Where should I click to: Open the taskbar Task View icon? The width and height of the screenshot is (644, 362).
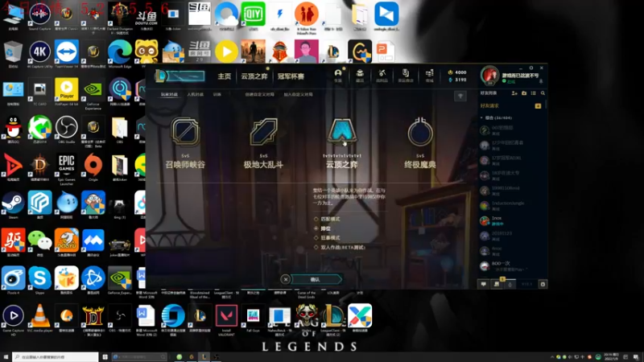click(x=105, y=357)
